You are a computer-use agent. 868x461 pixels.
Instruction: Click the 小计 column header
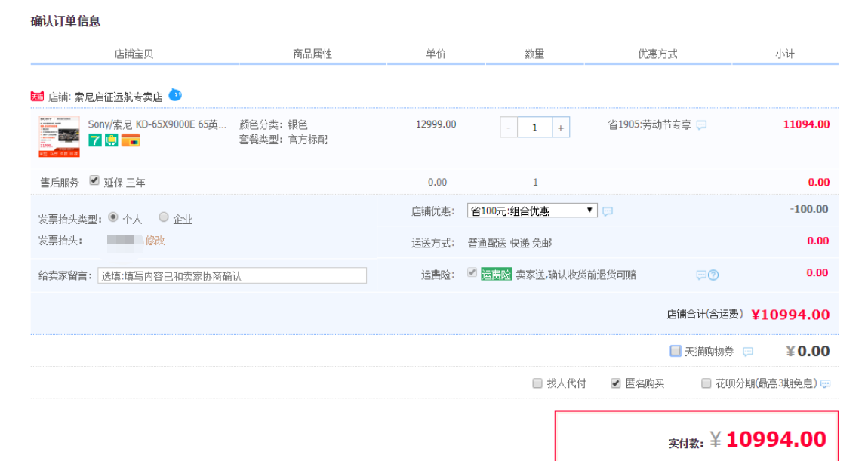tap(785, 54)
